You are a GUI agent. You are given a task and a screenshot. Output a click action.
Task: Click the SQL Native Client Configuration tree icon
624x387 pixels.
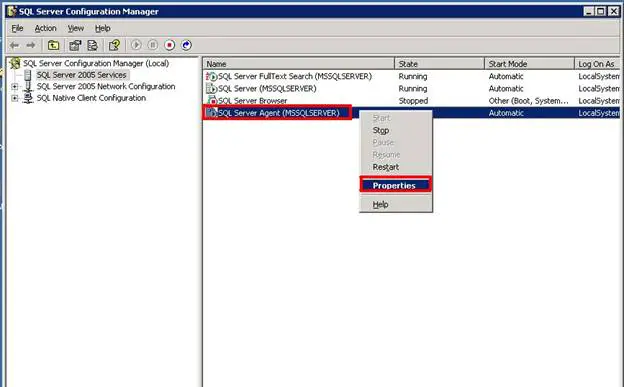(x=27, y=98)
